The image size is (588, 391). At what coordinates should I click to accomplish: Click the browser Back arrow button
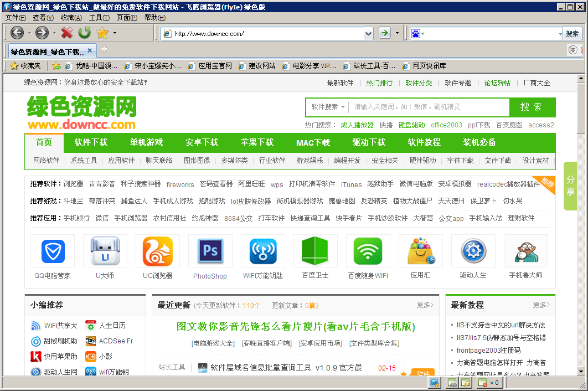pyautogui.click(x=17, y=33)
